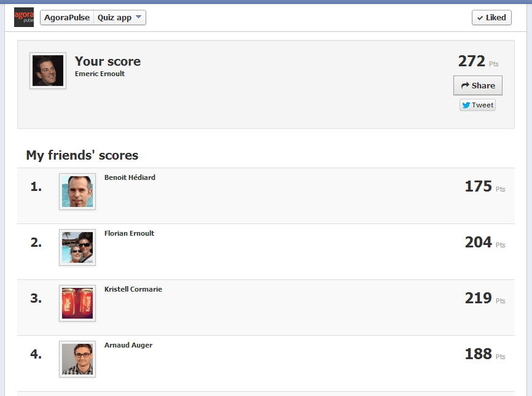Click Kristell Cormarie's 219 points score
Viewport: 532px width, 396px height.
tap(479, 298)
